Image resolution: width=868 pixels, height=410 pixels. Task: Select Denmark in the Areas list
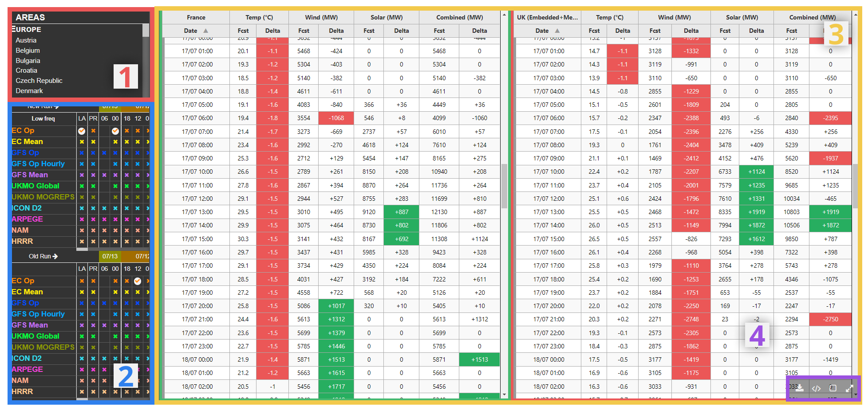click(29, 91)
